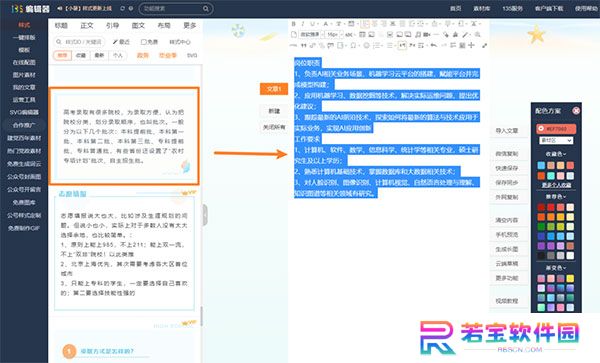This screenshot has height=363, width=600.
Task: Open the 布局 styles tab
Action: tap(164, 26)
